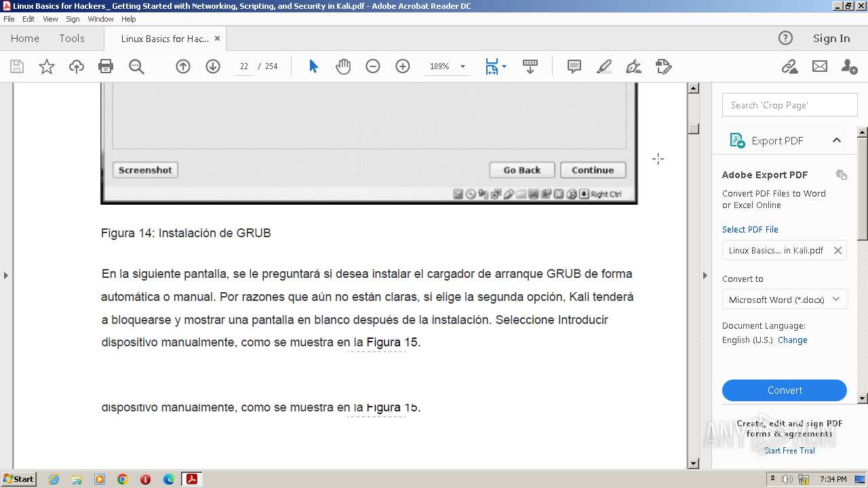This screenshot has height=488, width=868.
Task: Share a link to the file
Action: click(x=789, y=66)
